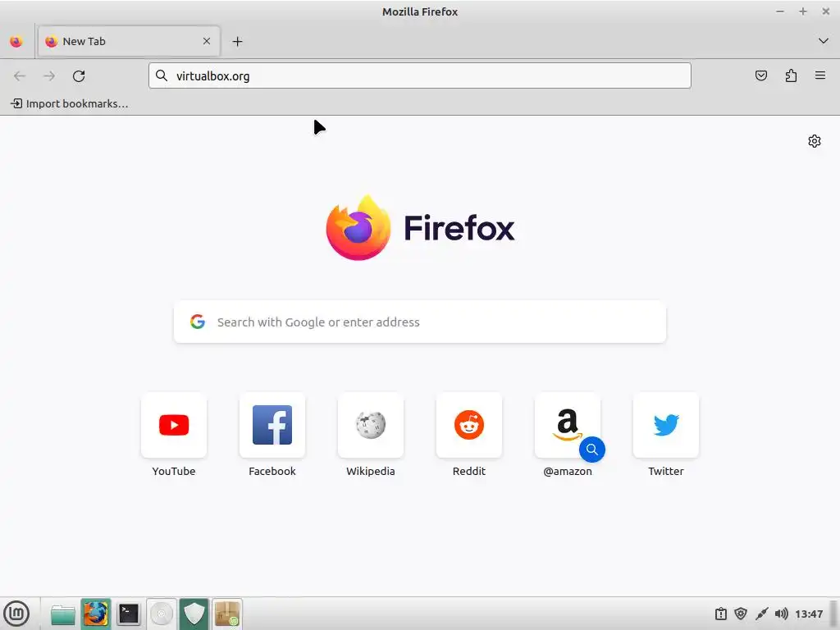Open the YouTube shortcut tile

[x=174, y=425]
